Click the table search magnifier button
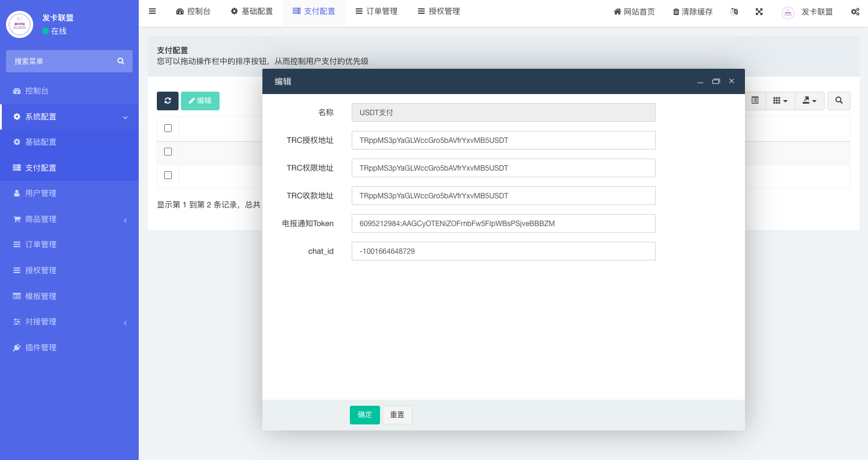This screenshot has width=868, height=460. [838, 101]
